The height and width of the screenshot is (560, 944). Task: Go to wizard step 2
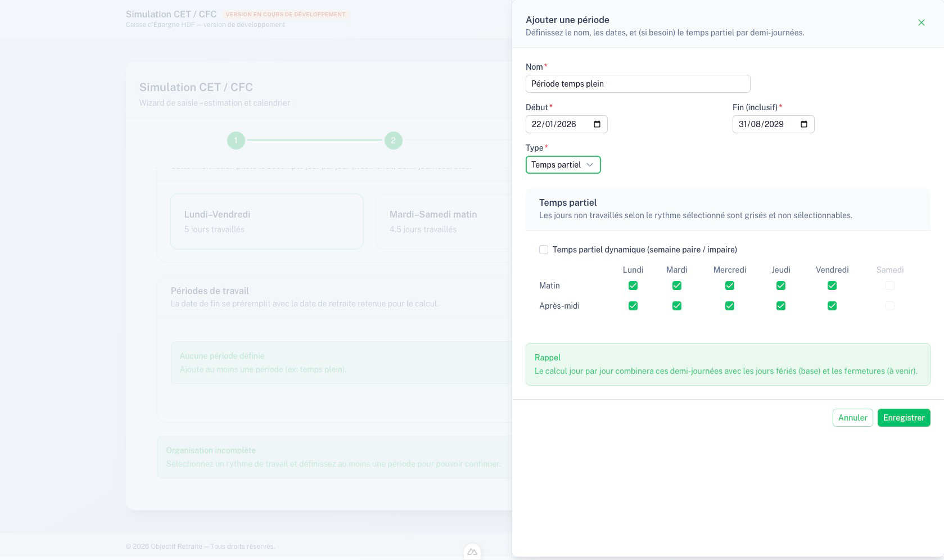(x=394, y=140)
